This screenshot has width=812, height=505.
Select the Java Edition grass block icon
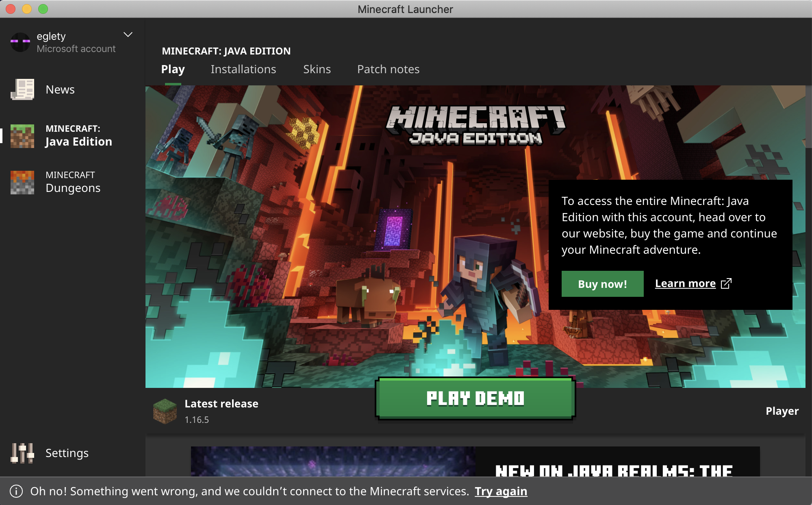click(22, 136)
